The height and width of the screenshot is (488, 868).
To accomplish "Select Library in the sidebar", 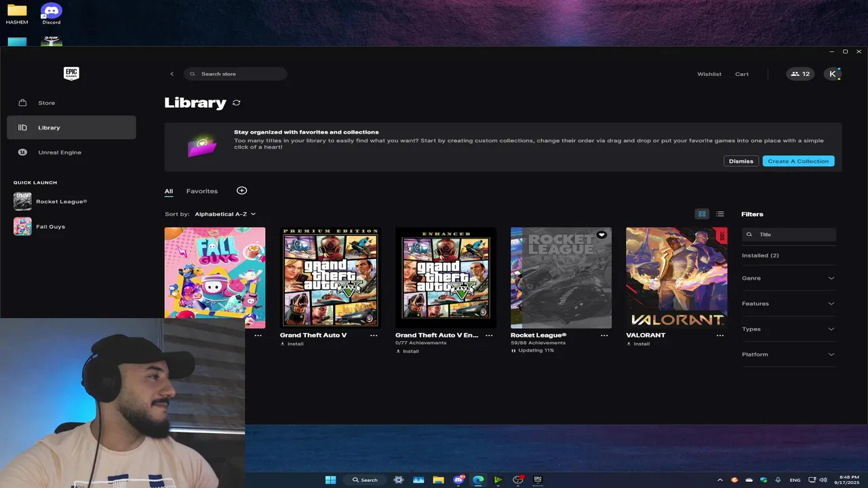I will (71, 127).
